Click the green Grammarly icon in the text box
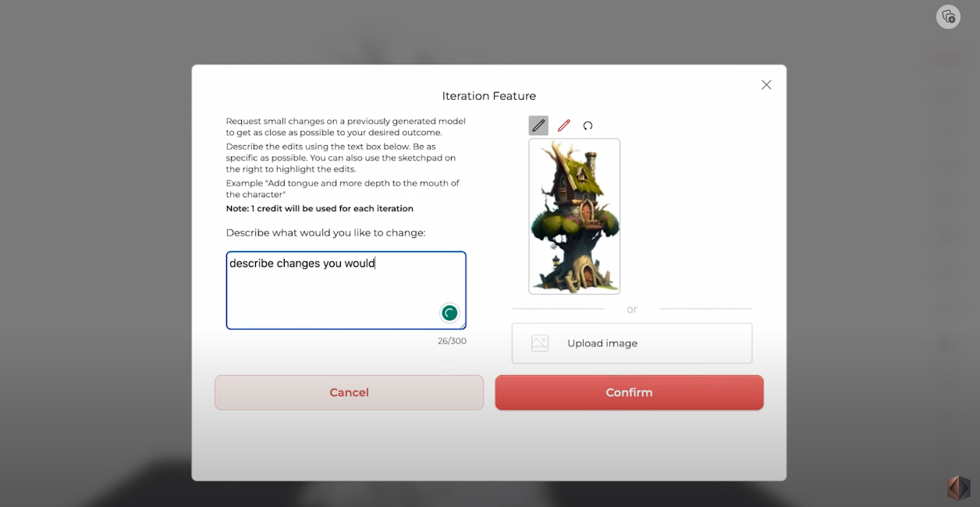Image resolution: width=980 pixels, height=507 pixels. pyautogui.click(x=449, y=313)
